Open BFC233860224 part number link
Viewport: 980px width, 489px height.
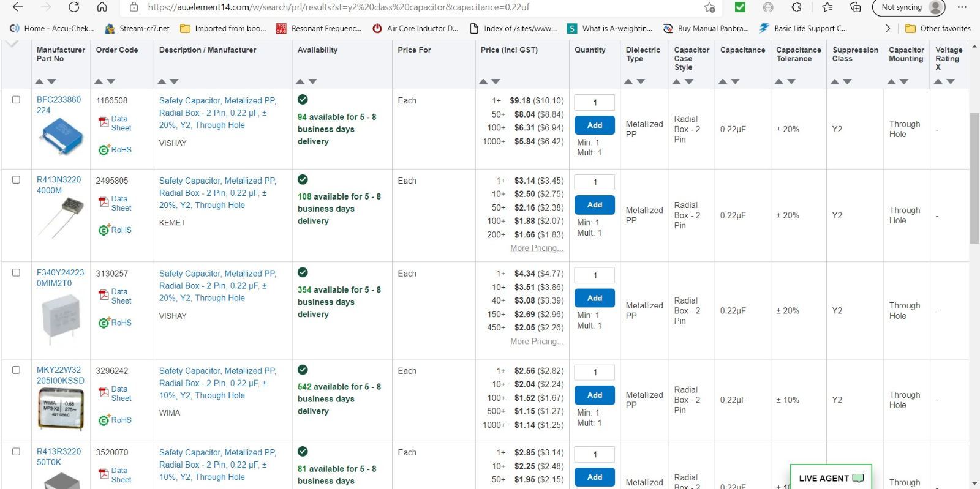pos(59,105)
